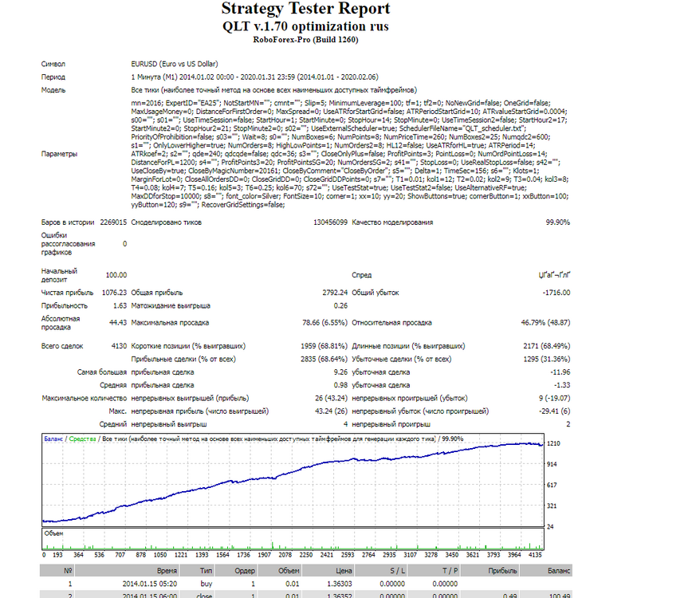700x598 pixels.
Task: Click the "Баров в истории" label
Action: point(68,222)
